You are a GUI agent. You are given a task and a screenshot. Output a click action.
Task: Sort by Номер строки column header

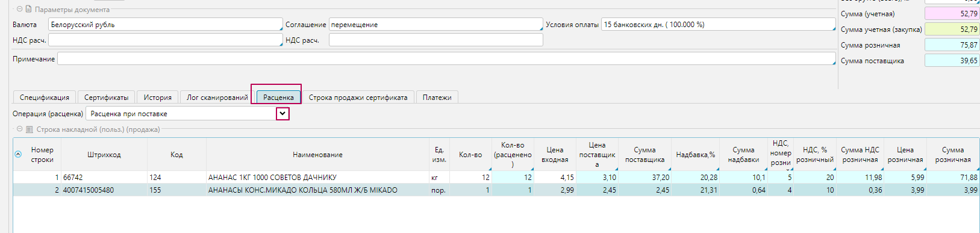(x=42, y=155)
